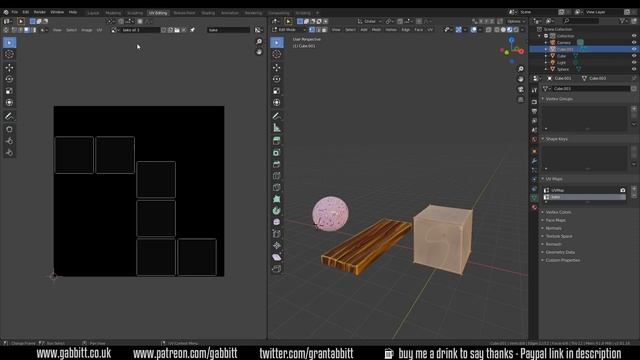The width and height of the screenshot is (640, 360).
Task: Toggle Cube.001 visibility eye in outliner
Action: pos(634,49)
